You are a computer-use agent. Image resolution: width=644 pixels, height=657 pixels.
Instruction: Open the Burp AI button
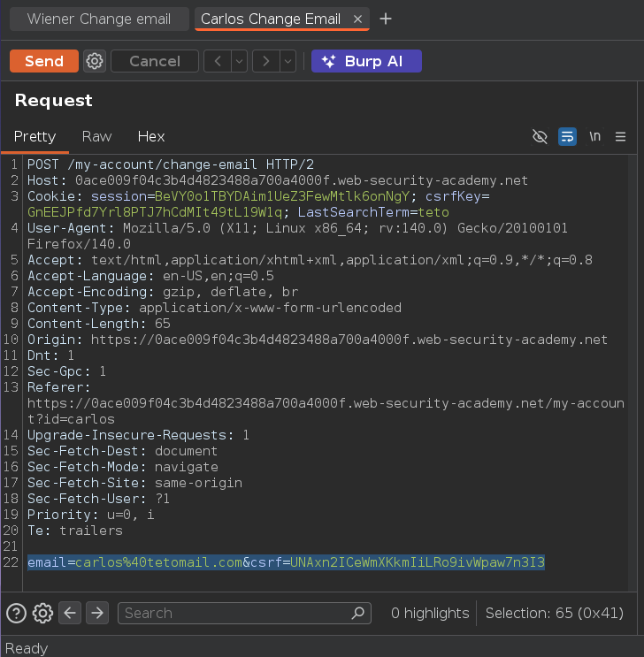(x=366, y=61)
